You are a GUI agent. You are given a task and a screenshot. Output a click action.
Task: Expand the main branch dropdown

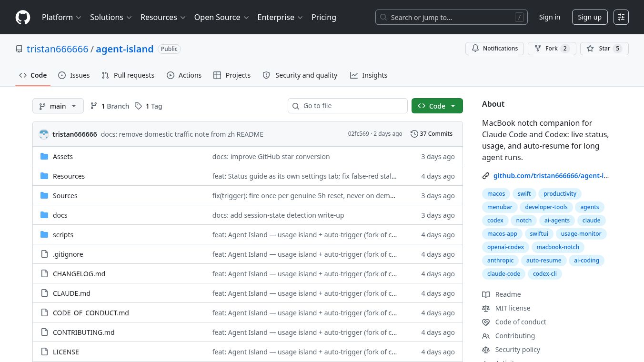point(58,106)
